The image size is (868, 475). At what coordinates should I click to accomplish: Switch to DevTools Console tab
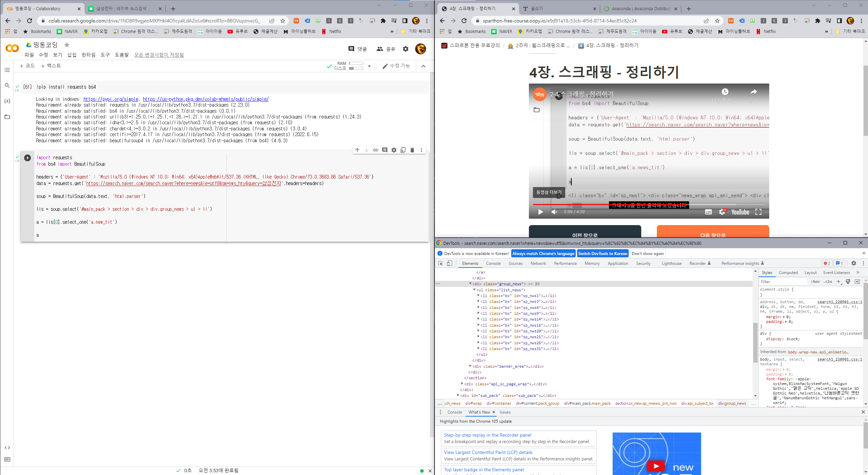[x=493, y=263]
